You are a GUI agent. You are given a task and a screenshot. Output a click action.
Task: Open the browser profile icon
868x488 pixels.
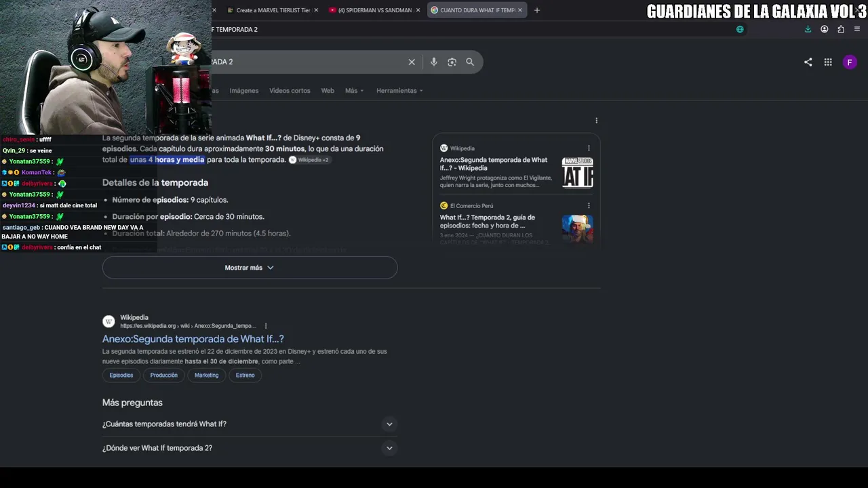(x=825, y=29)
